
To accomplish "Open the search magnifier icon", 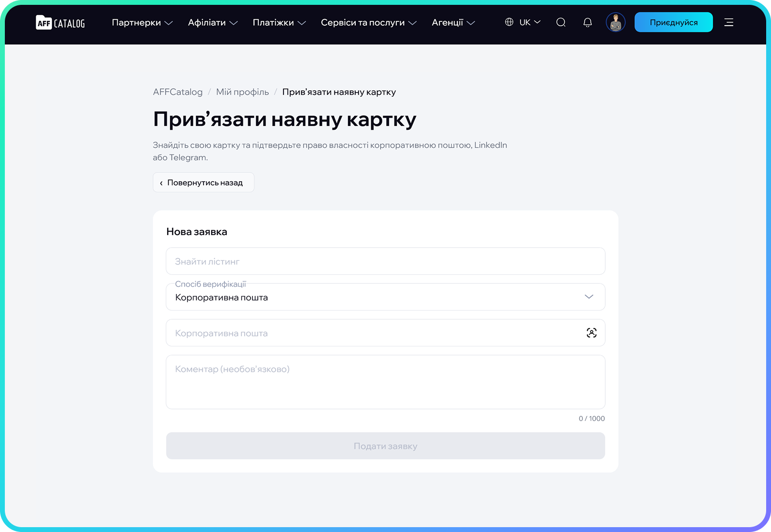I will click(561, 22).
